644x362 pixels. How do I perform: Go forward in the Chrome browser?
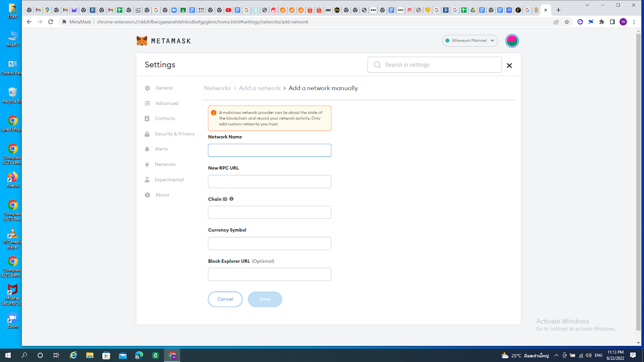coord(40,22)
